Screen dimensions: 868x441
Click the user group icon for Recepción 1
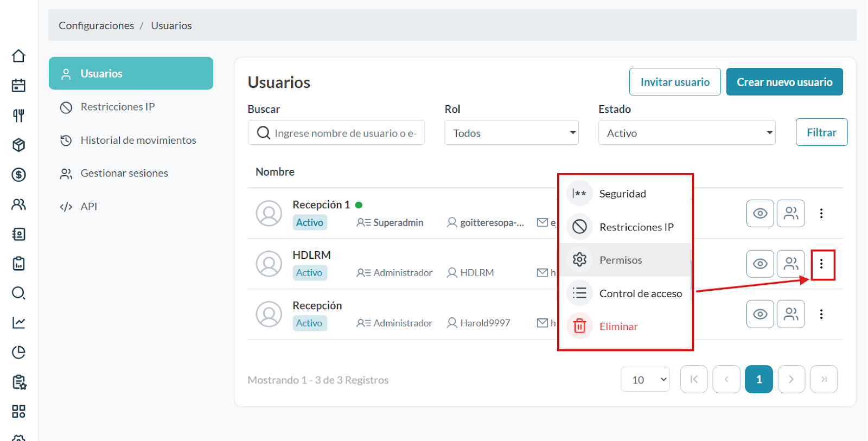coord(790,213)
